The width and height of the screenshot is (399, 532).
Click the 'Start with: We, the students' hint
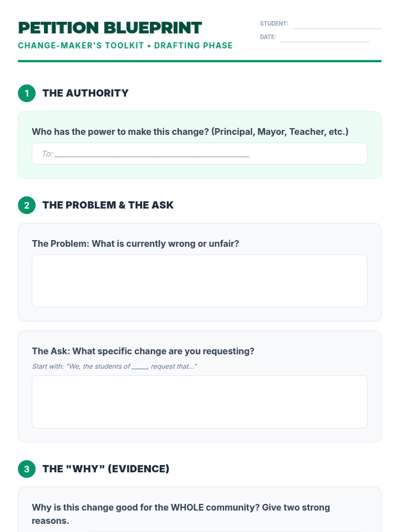click(114, 366)
